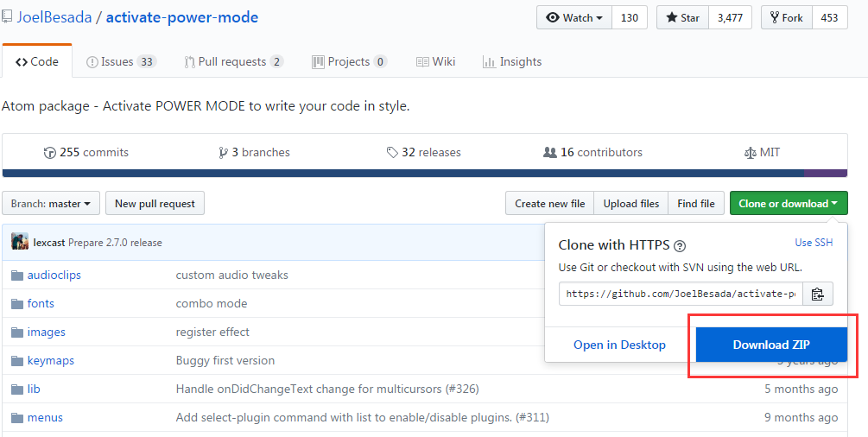
Task: Open the Prepare 2.7.0 release commit
Action: 115,243
